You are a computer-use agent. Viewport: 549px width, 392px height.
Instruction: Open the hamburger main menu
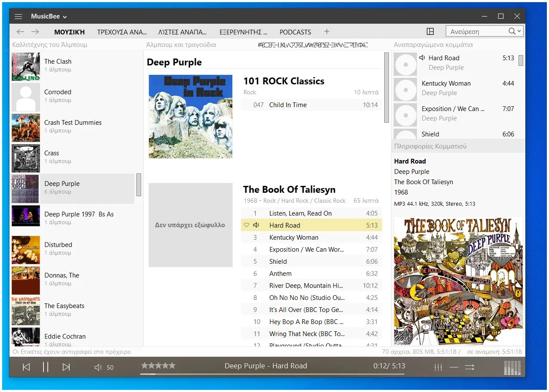pos(18,16)
